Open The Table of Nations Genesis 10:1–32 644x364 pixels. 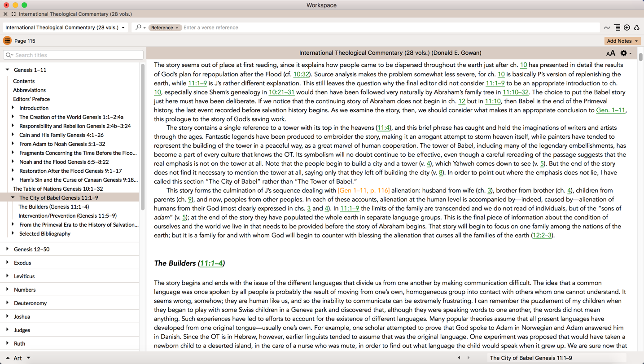tap(58, 189)
